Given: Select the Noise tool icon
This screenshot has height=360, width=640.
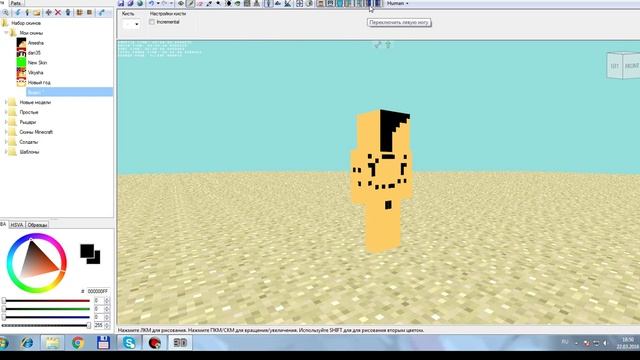Looking at the screenshot, I should 247,3.
